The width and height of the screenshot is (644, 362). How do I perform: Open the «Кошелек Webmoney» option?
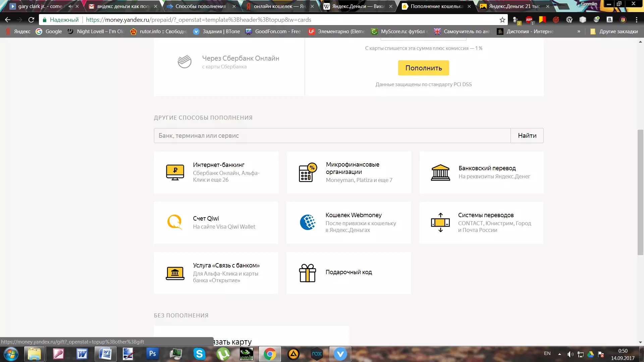[x=348, y=223]
